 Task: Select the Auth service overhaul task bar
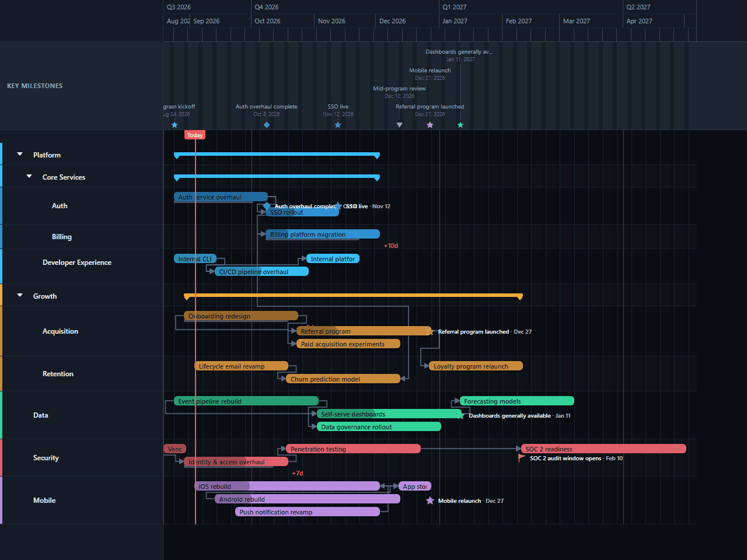pos(221,197)
